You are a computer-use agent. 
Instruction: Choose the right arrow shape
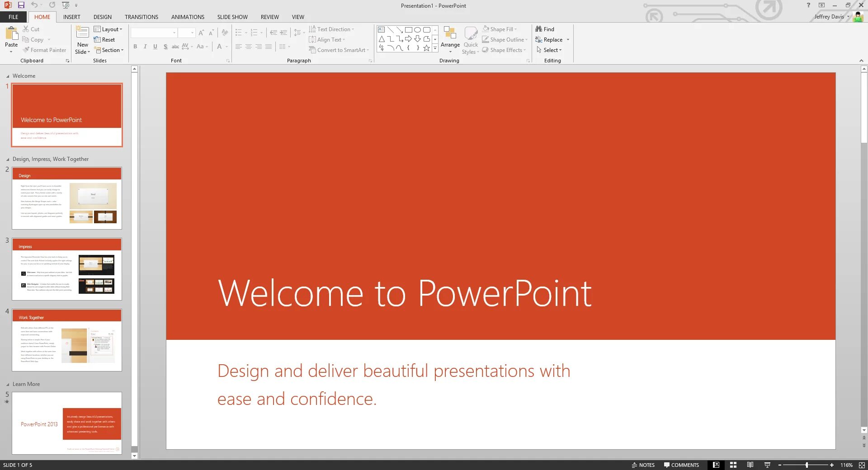tap(409, 39)
